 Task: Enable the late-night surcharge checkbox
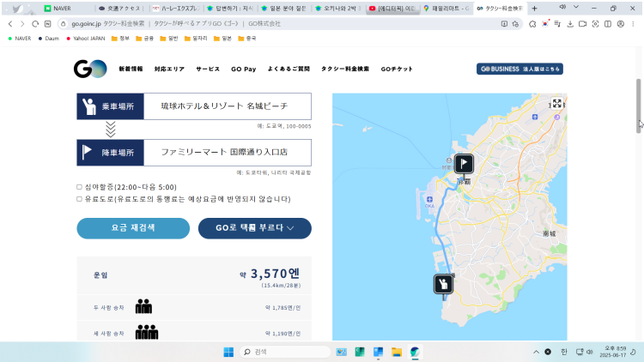(x=79, y=187)
